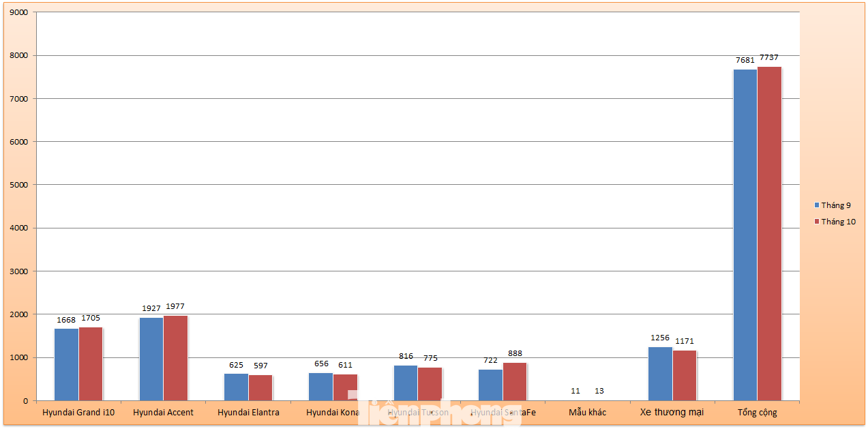Select the blue Xe thương mại bar
This screenshot has height=429, width=868.
pyautogui.click(x=660, y=373)
